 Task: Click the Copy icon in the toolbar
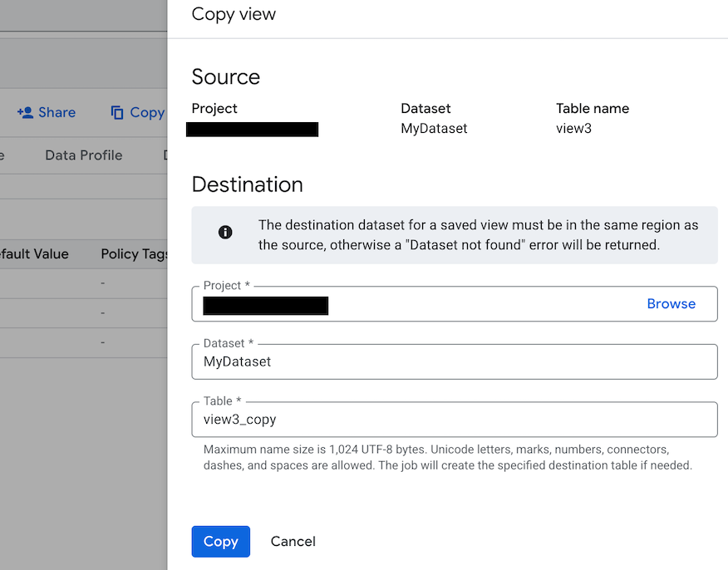point(137,112)
